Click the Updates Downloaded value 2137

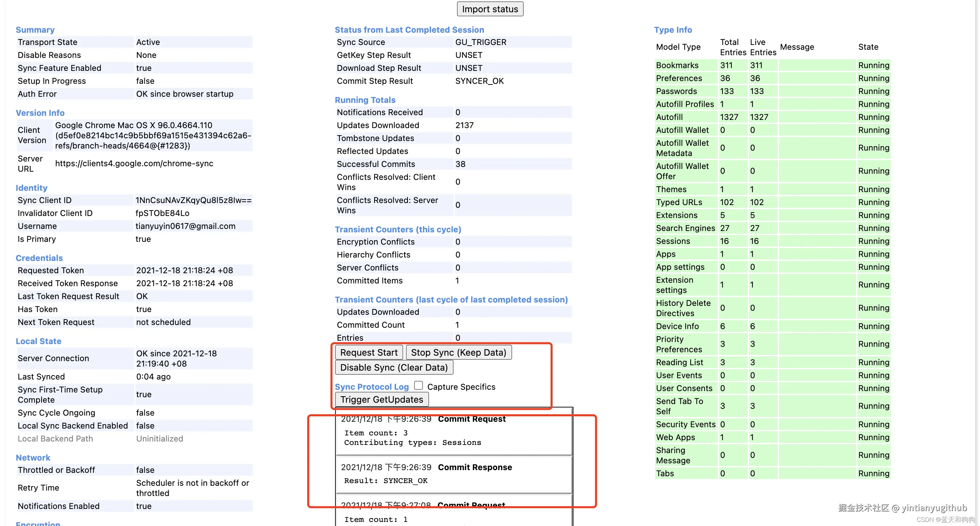pos(464,125)
